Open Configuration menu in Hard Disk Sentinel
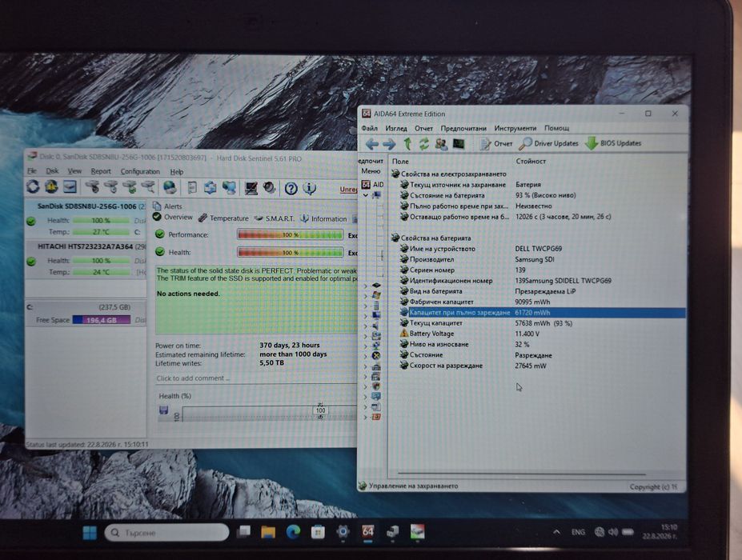Screen dimensions: 742x560 tap(140, 171)
